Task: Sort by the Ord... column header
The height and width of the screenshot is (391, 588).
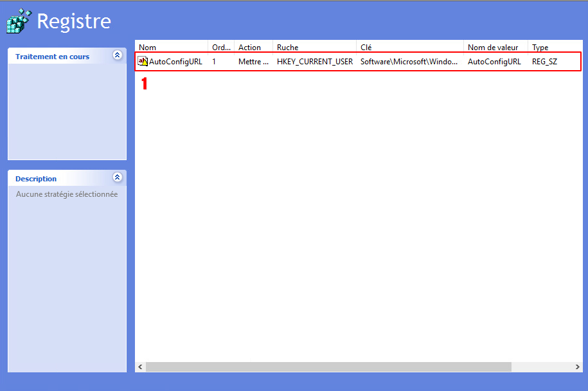Action: click(x=221, y=48)
